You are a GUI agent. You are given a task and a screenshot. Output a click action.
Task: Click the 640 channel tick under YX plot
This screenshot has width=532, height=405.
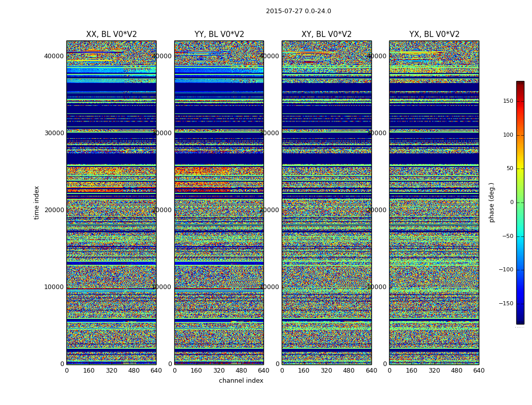click(x=479, y=371)
